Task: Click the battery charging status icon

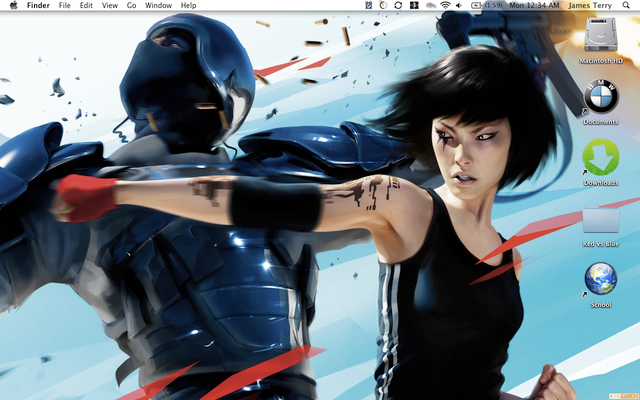Action: tap(476, 5)
